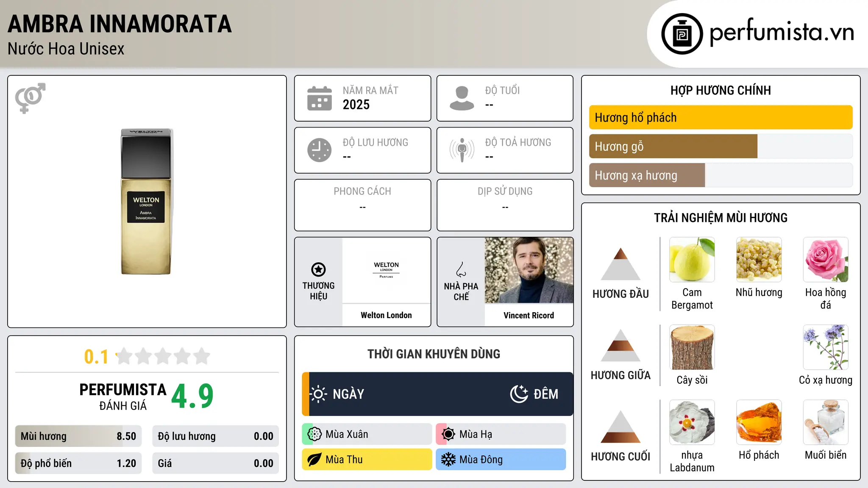868x488 pixels.
Task: Select the Cỏ xạ hương note image
Action: point(826,347)
